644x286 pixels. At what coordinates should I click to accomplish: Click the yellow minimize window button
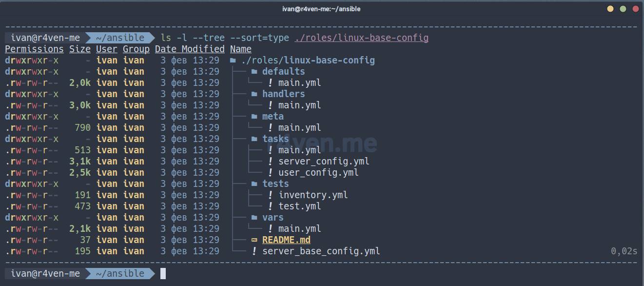click(610, 9)
